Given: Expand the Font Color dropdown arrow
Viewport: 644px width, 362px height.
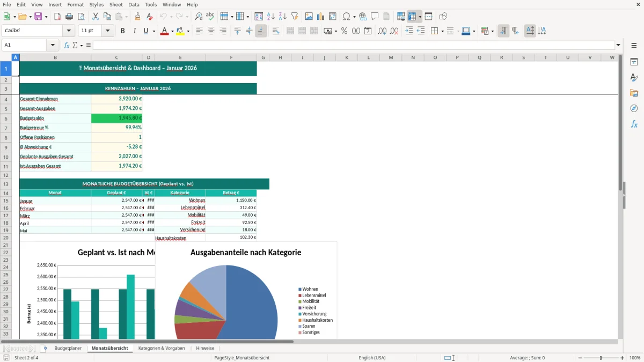Looking at the screenshot, I should [x=172, y=31].
